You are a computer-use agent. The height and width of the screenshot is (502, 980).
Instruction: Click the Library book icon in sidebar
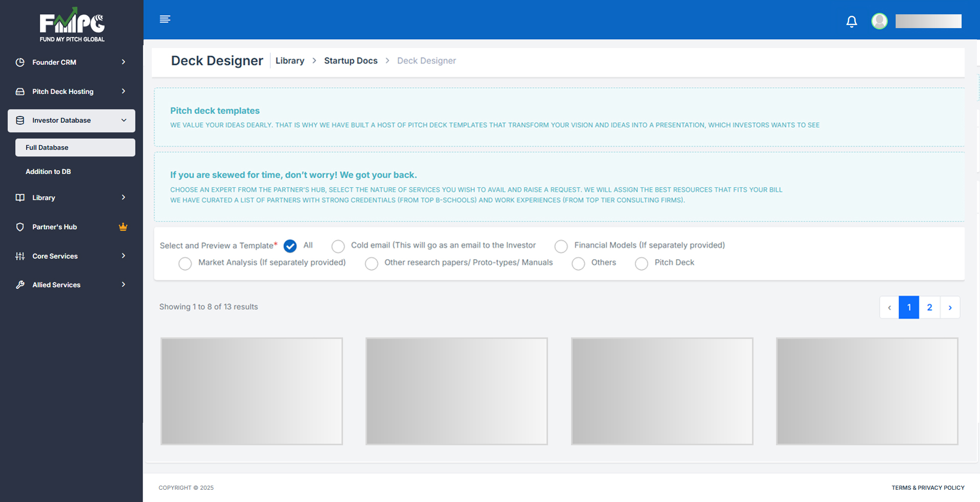[20, 198]
